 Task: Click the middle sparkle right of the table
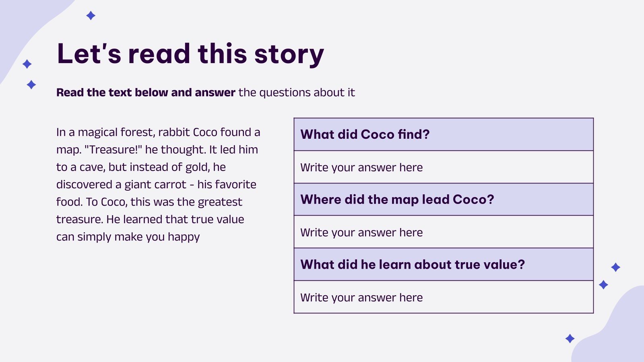pyautogui.click(x=603, y=285)
